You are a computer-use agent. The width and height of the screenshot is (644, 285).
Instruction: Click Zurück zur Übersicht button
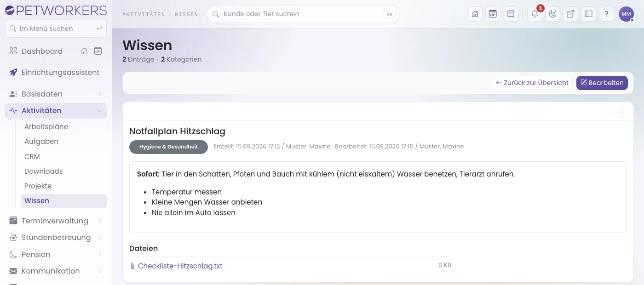[x=532, y=83]
